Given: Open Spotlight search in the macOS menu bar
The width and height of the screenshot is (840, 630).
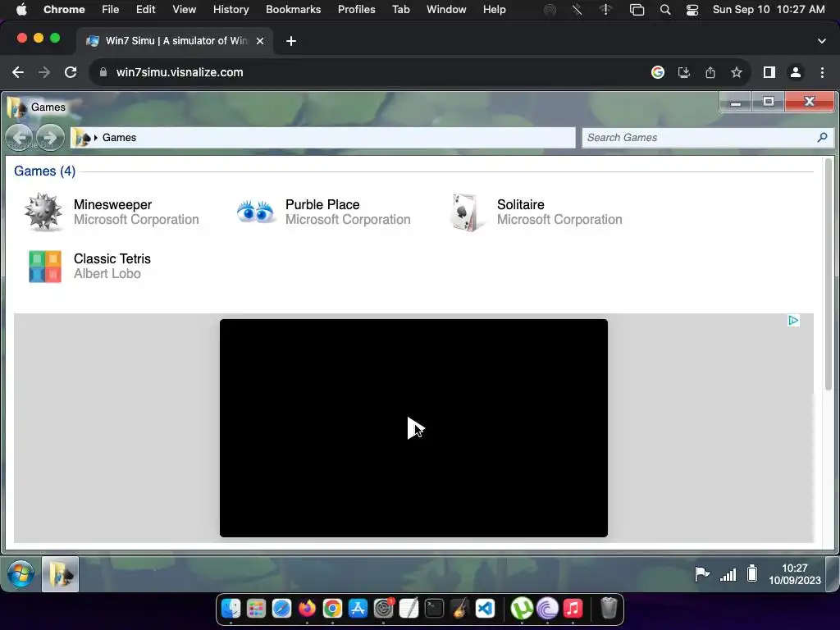Looking at the screenshot, I should coord(664,10).
